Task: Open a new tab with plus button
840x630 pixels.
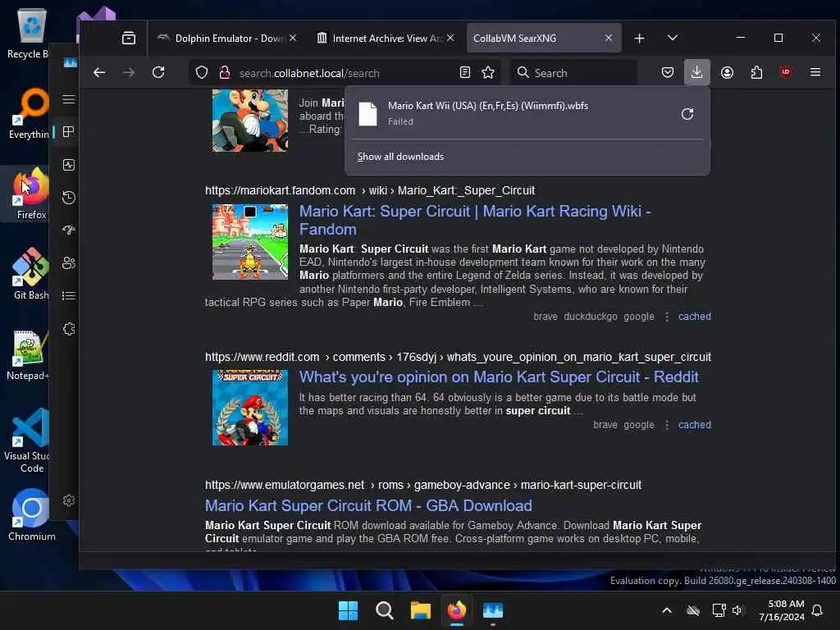Action: click(x=639, y=38)
